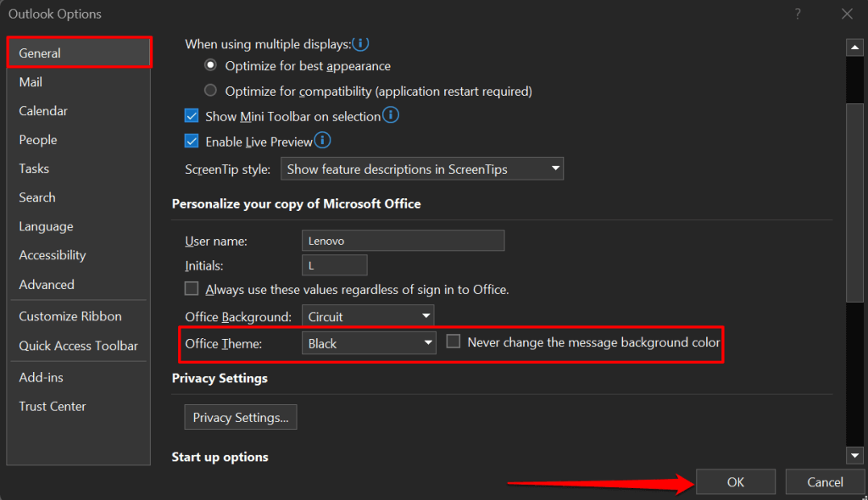The height and width of the screenshot is (500, 868).
Task: Click info icon next to Enable Live Preview
Action: (x=323, y=141)
